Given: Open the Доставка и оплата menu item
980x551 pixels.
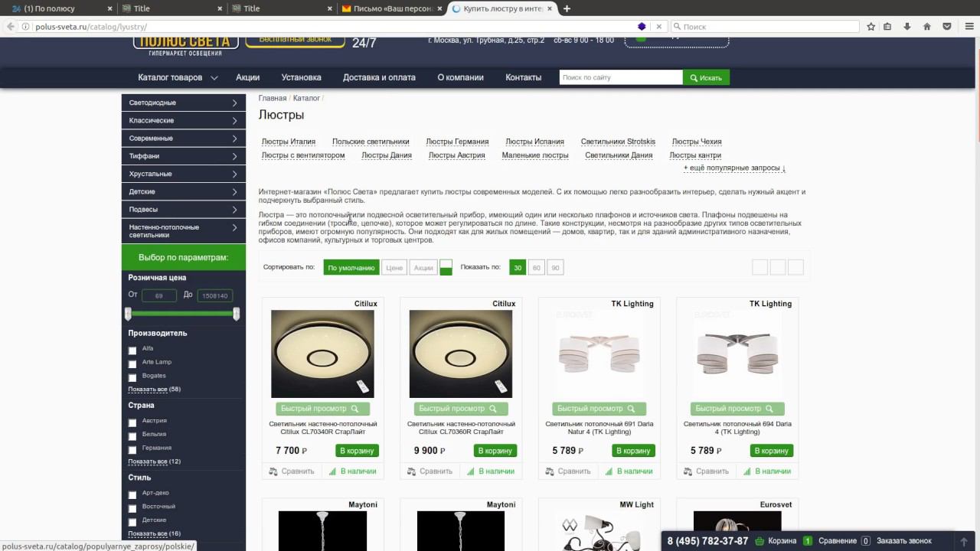Looking at the screenshot, I should [x=379, y=77].
